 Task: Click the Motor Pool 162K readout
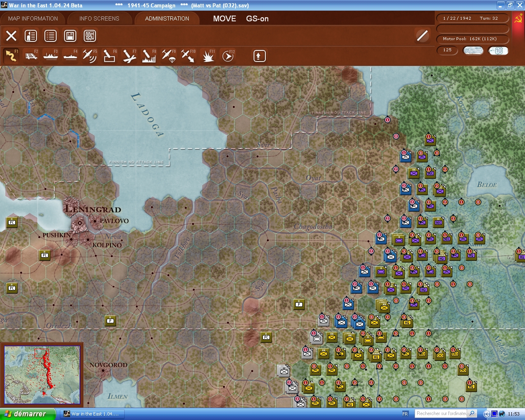point(472,39)
